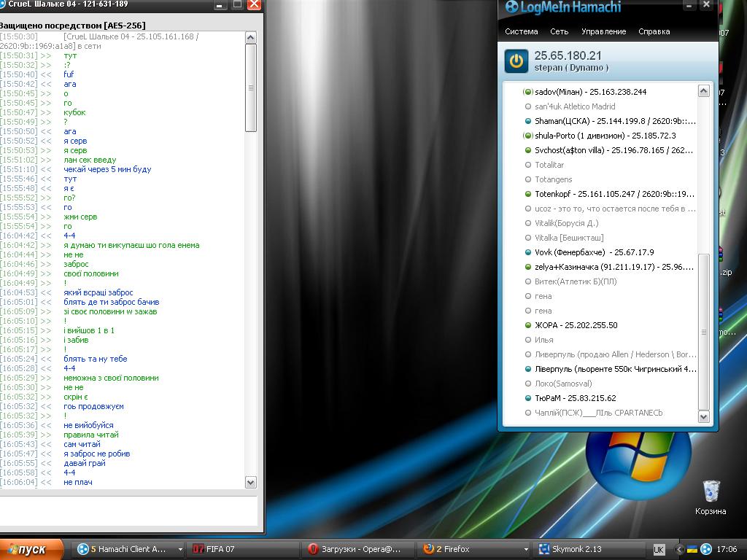Open Hamachi Client taskbar group
The image size is (747, 560).
click(125, 549)
